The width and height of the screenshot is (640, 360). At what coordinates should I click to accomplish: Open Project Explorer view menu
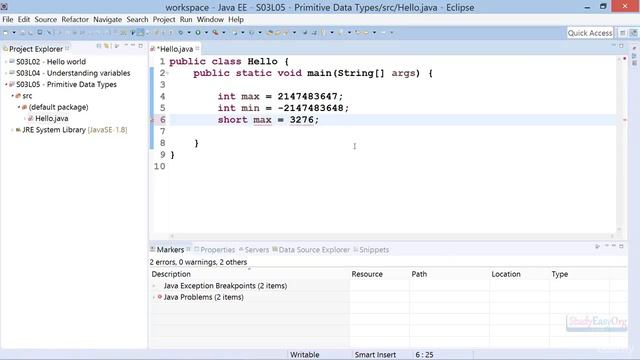126,46
